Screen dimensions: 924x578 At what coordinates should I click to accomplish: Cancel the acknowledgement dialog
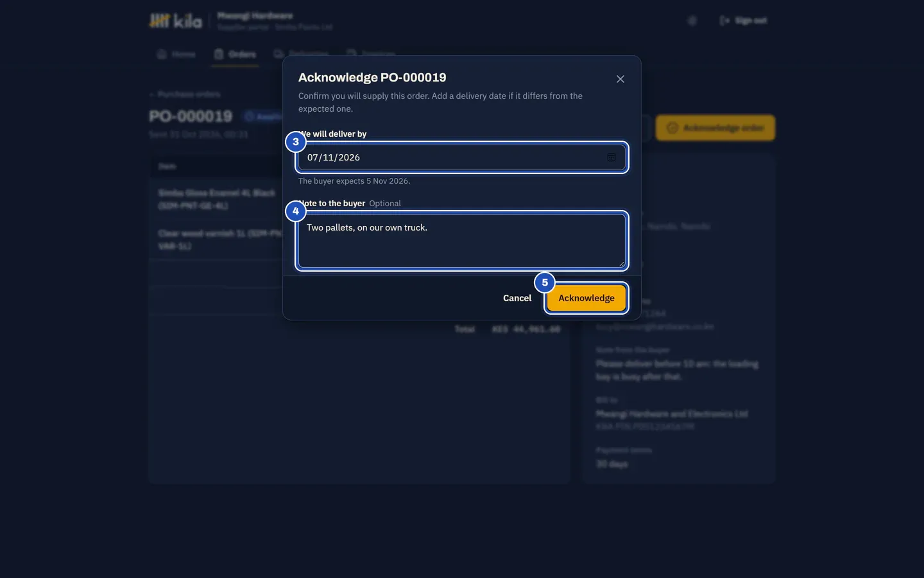click(x=517, y=298)
